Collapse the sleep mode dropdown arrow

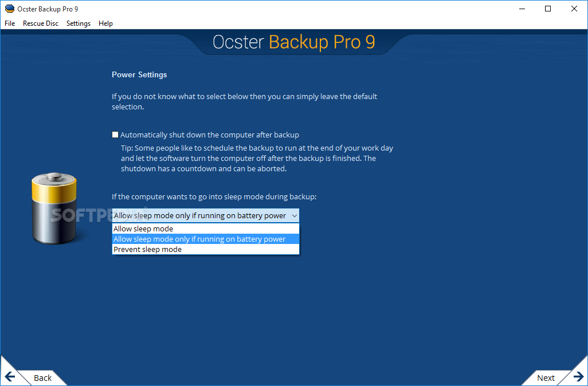[x=295, y=215]
